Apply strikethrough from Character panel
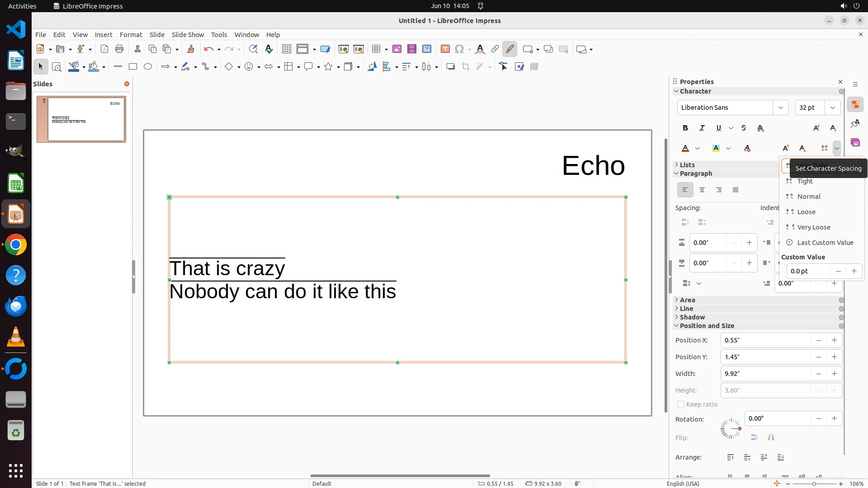 pyautogui.click(x=744, y=128)
